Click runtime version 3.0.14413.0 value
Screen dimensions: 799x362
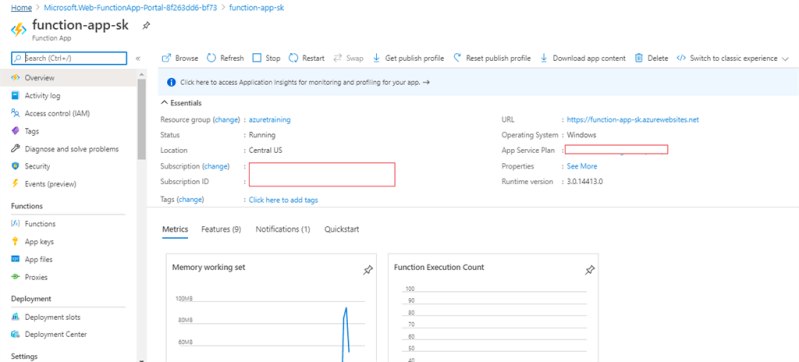(x=585, y=182)
